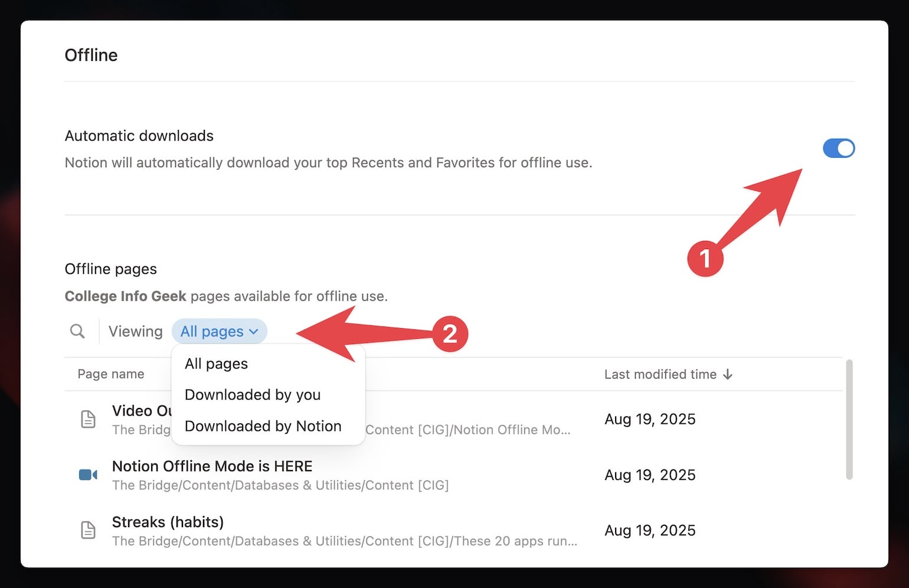This screenshot has height=588, width=909.
Task: Click the Streaks path ending These 20 apps run…
Action: (x=345, y=541)
